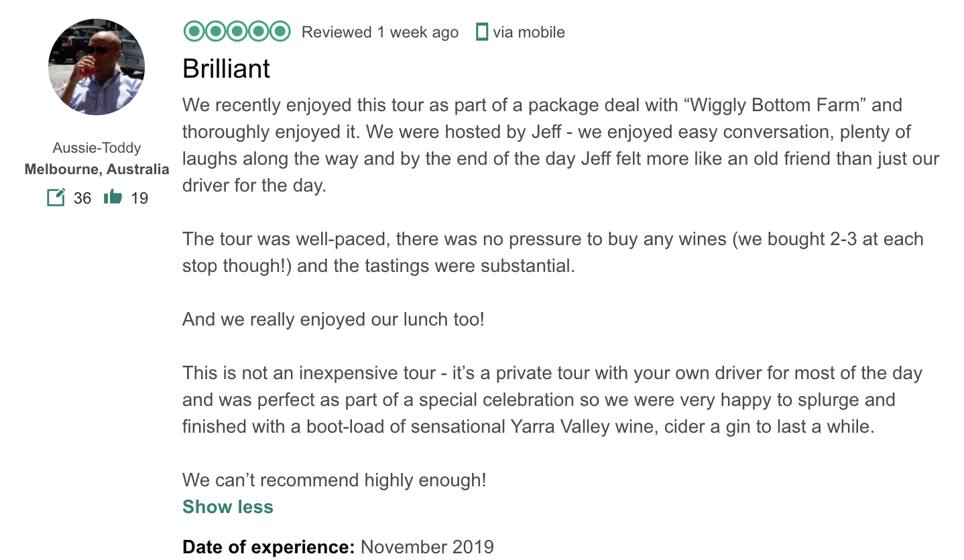Click the helpful votes count 19

click(139, 198)
